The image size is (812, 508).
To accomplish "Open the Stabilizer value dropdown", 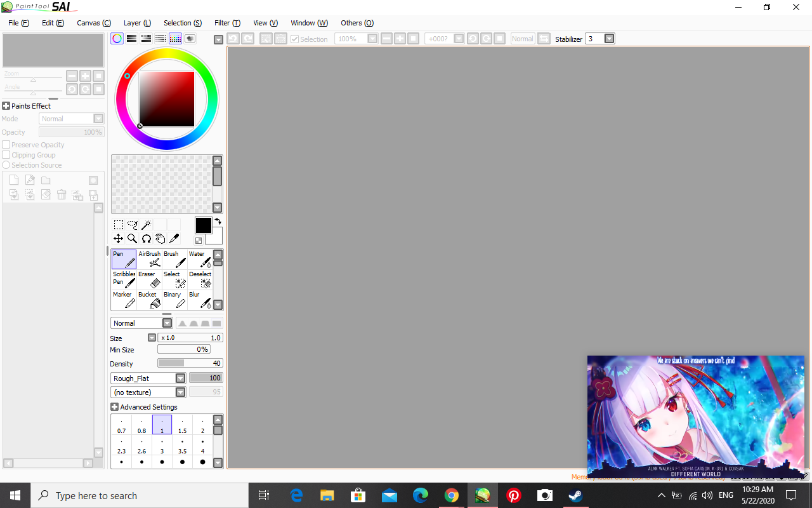I will pyautogui.click(x=609, y=39).
